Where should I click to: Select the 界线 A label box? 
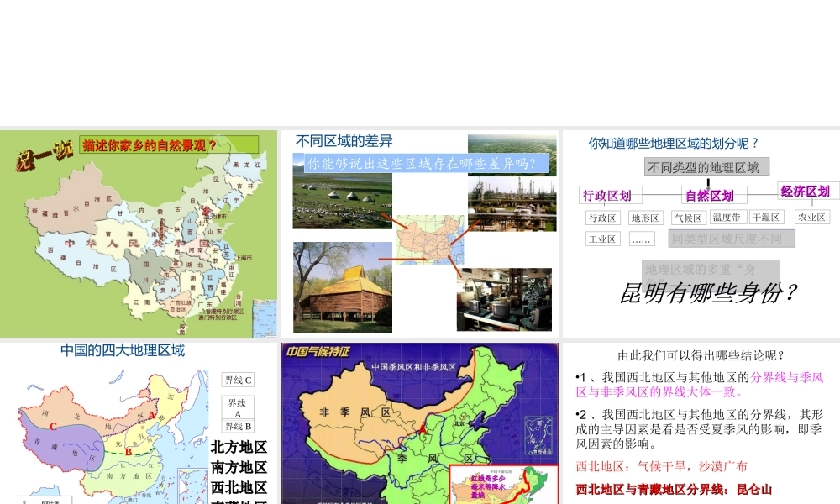pos(238,408)
